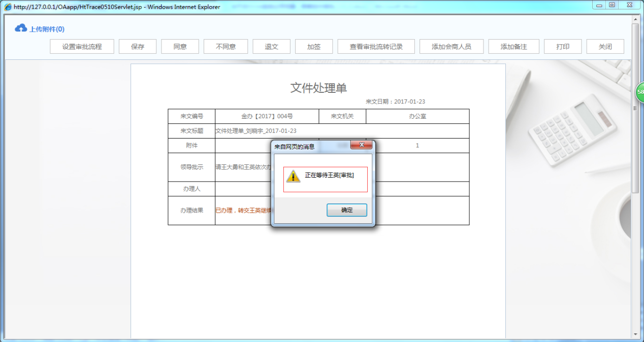Click the 不同意 rejection button

point(226,46)
